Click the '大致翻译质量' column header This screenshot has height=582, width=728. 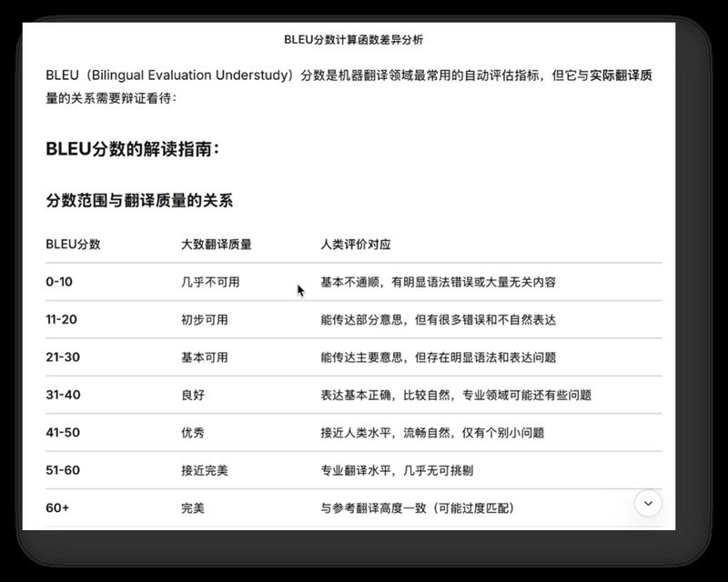(216, 245)
